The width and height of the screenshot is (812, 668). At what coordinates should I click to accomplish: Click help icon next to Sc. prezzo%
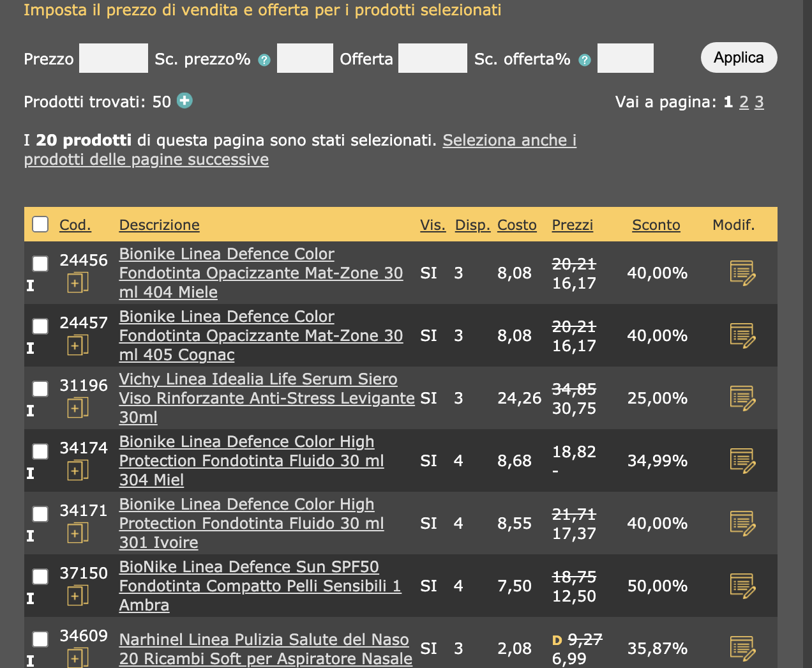pos(264,60)
